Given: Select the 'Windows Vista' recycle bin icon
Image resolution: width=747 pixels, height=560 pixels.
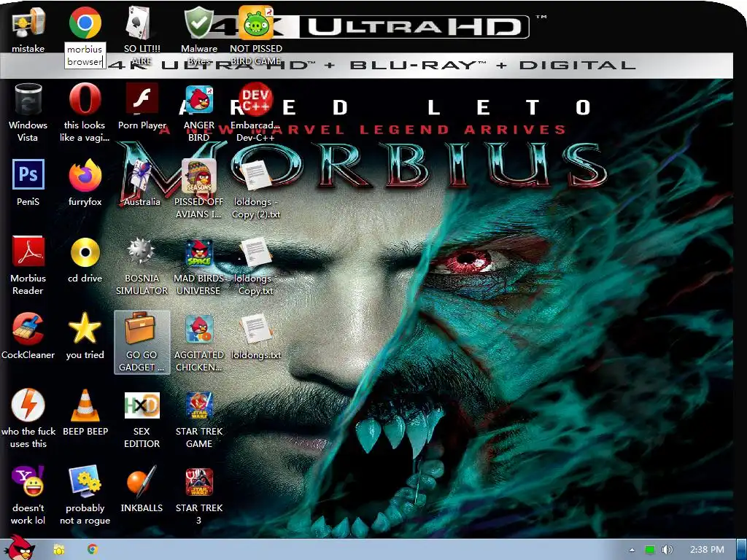Looking at the screenshot, I should (28, 99).
